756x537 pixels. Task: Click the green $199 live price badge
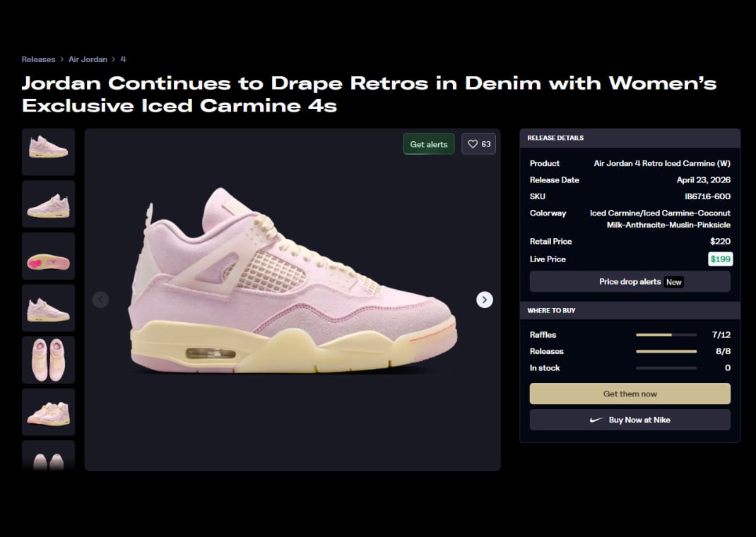click(x=721, y=259)
